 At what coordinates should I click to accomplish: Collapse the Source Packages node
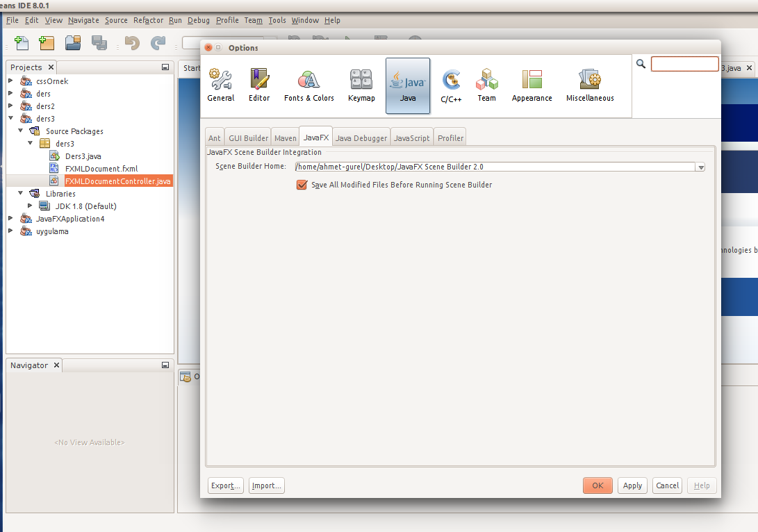point(20,131)
